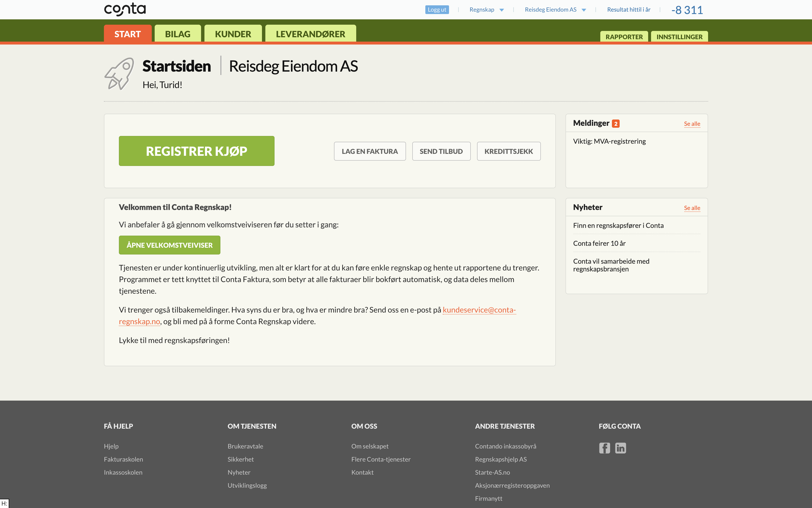Viewport: 812px width, 508px height.
Task: Click the Hjelp footer link
Action: tap(111, 446)
